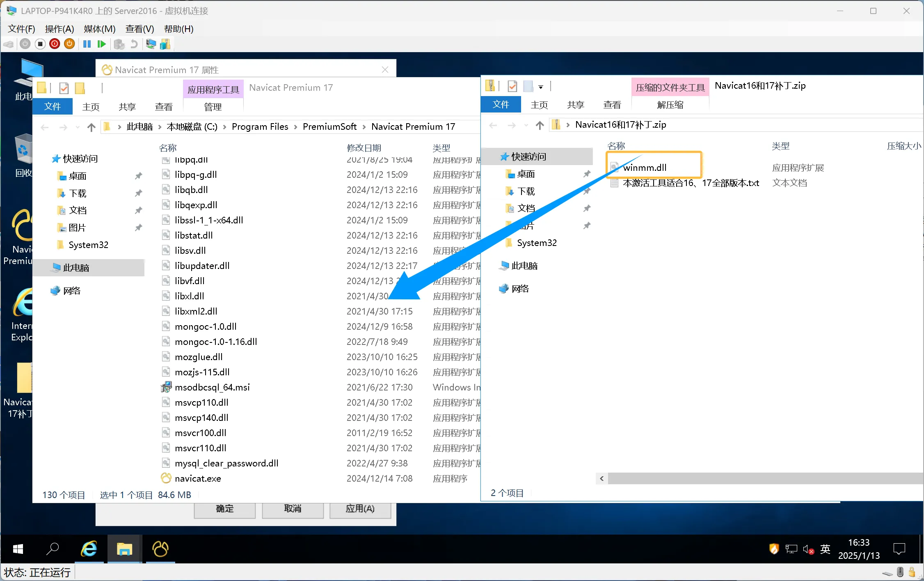Expand the chevron before Navicat16和17补丁.zip breadcrumb

pos(568,125)
